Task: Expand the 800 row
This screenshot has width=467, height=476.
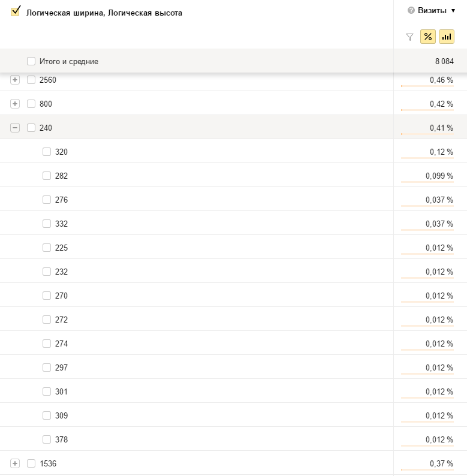Action: pyautogui.click(x=15, y=104)
